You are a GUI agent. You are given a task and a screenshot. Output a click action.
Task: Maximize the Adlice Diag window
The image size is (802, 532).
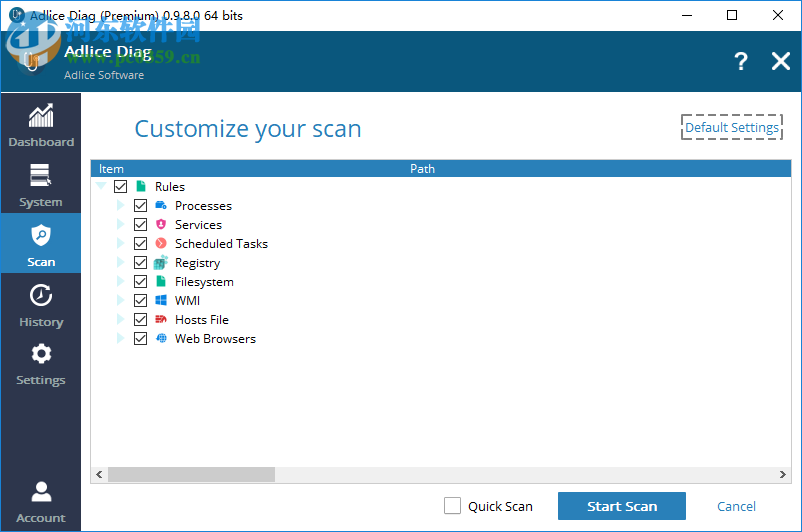[x=732, y=15]
